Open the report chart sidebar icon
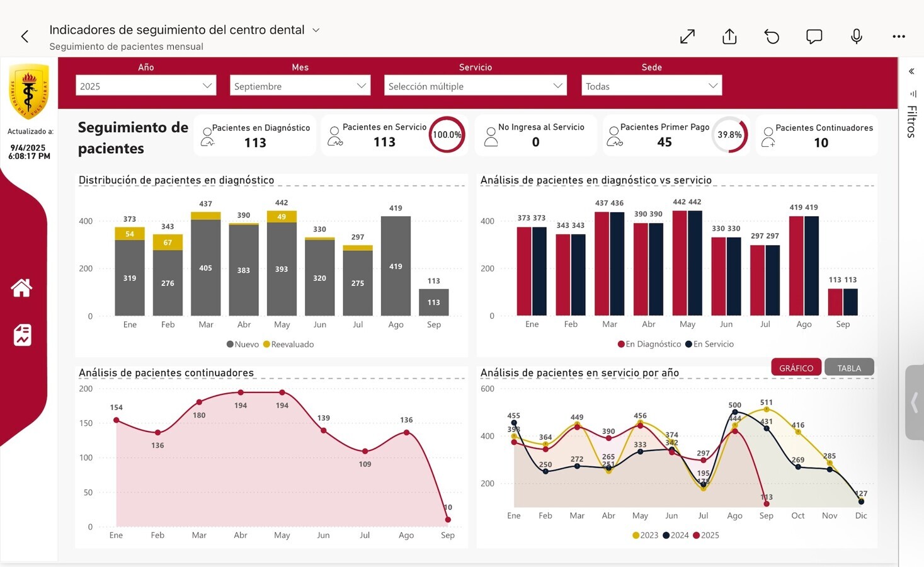The width and height of the screenshot is (924, 567). 22,335
